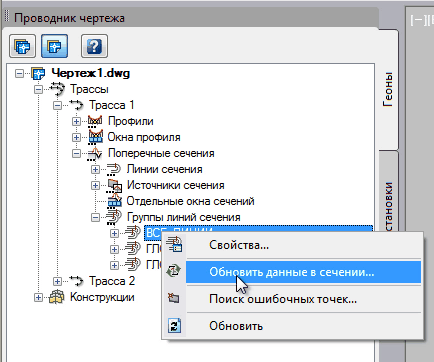
Task: Select the Линии сечения tree label
Action: click(165, 169)
